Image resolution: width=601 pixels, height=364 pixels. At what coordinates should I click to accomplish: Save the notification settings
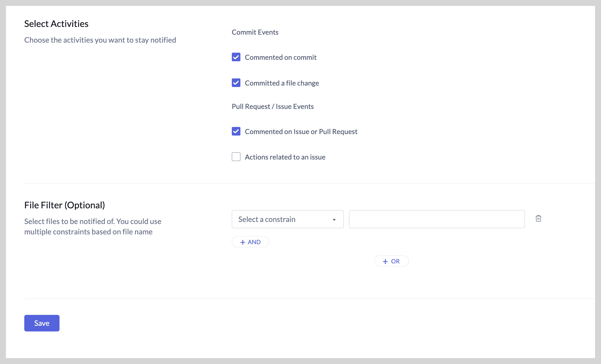(42, 323)
